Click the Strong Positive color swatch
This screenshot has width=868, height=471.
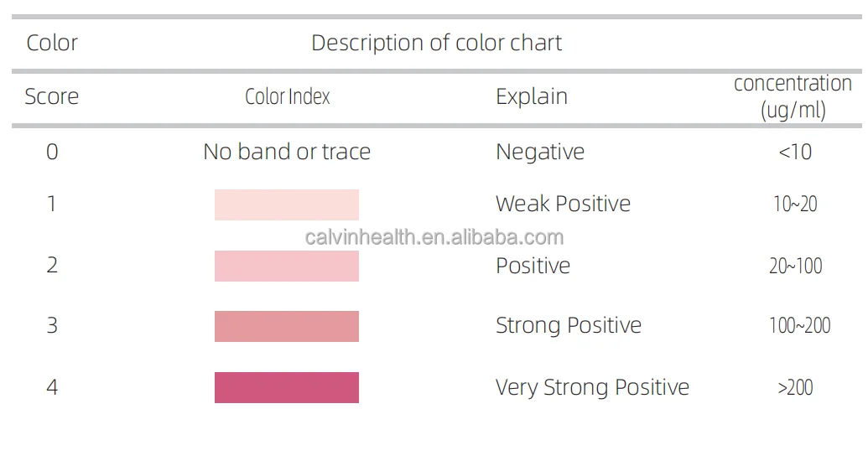pyautogui.click(x=286, y=326)
